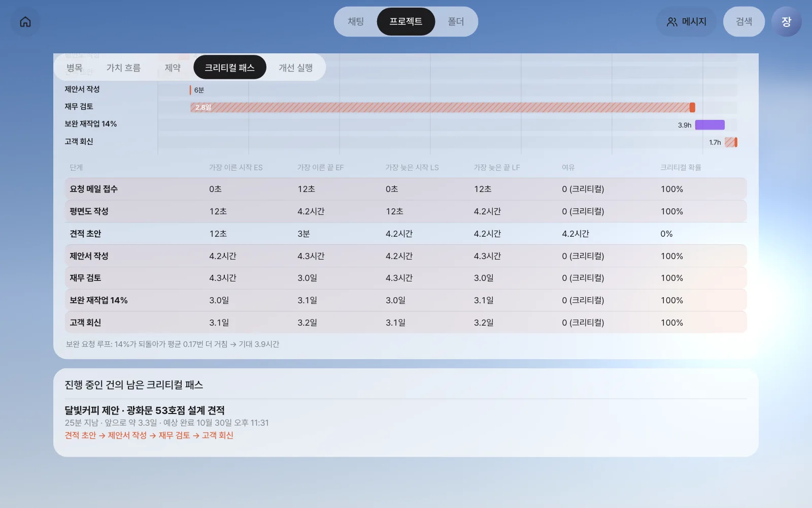This screenshot has width=812, height=508.
Task: Click the 6분 제안서 작성 marker
Action: click(x=191, y=90)
